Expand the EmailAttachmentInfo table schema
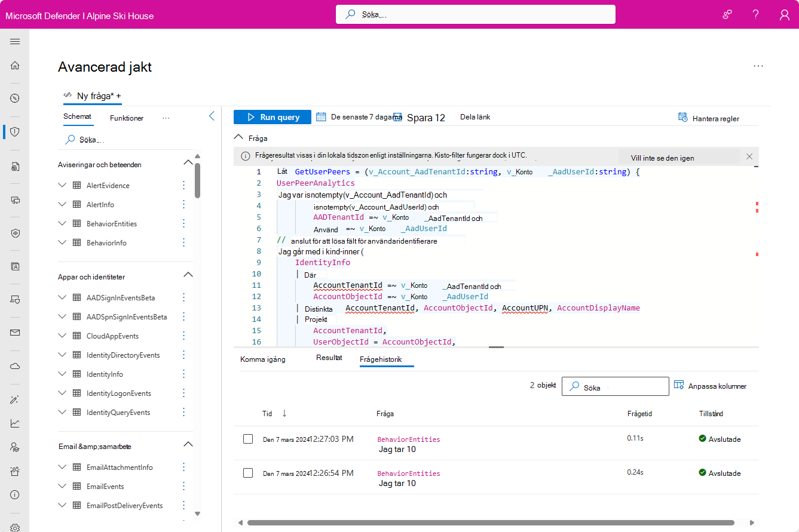The height and width of the screenshot is (532, 799). [x=63, y=467]
